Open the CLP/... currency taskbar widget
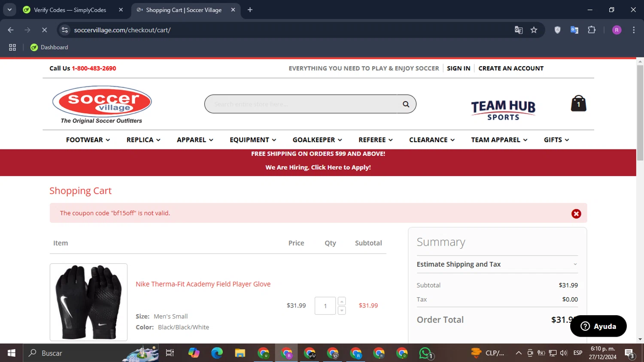 point(488,353)
